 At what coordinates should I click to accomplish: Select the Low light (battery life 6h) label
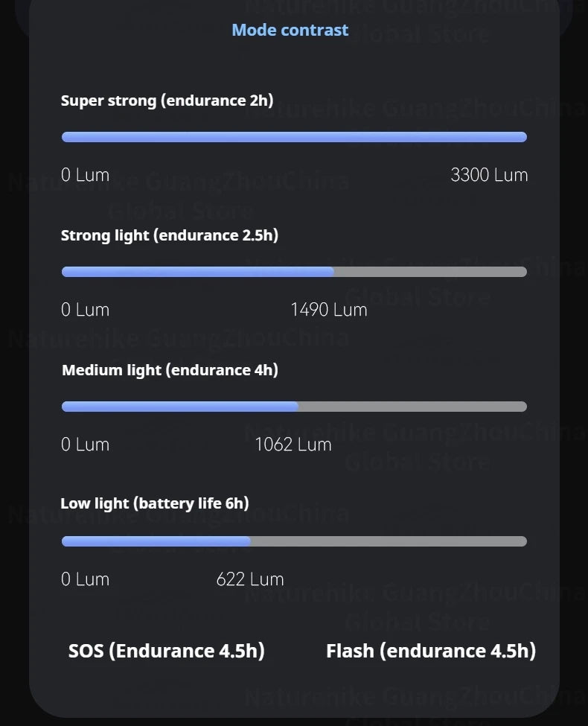click(x=154, y=504)
